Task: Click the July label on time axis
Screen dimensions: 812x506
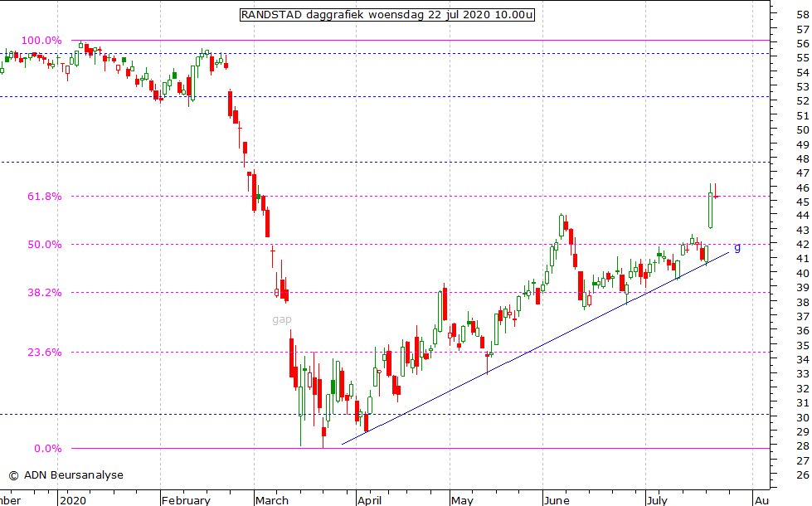Action: click(657, 500)
